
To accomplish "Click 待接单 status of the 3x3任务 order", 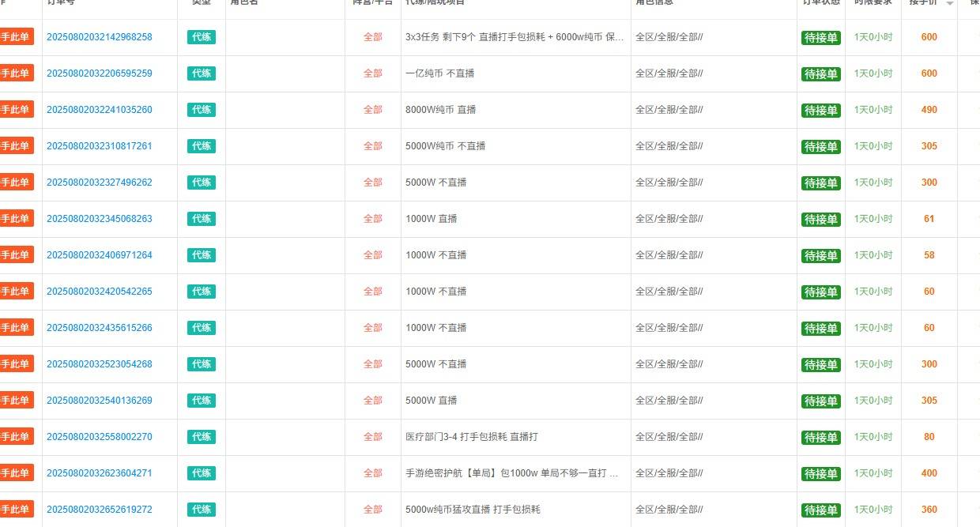I will pos(821,38).
